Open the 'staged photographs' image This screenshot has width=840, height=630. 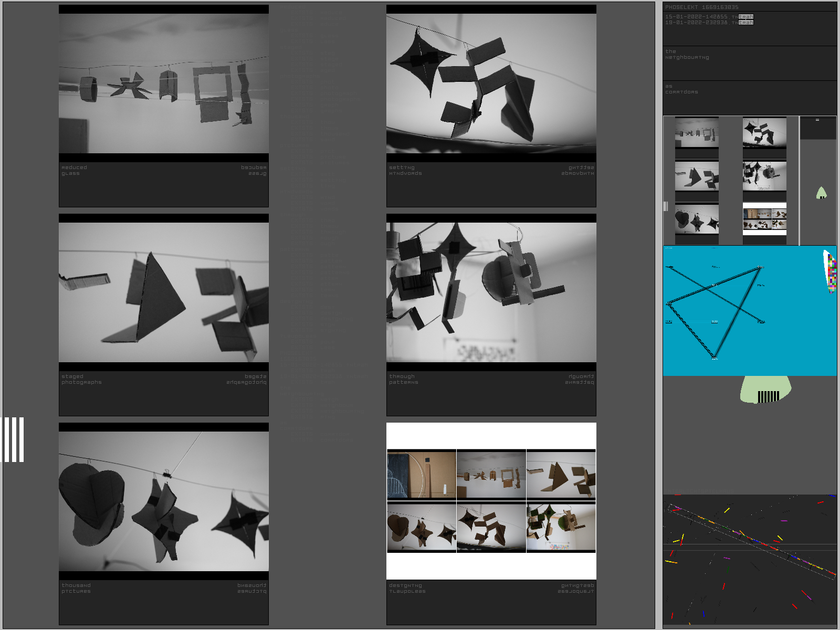[x=164, y=292]
